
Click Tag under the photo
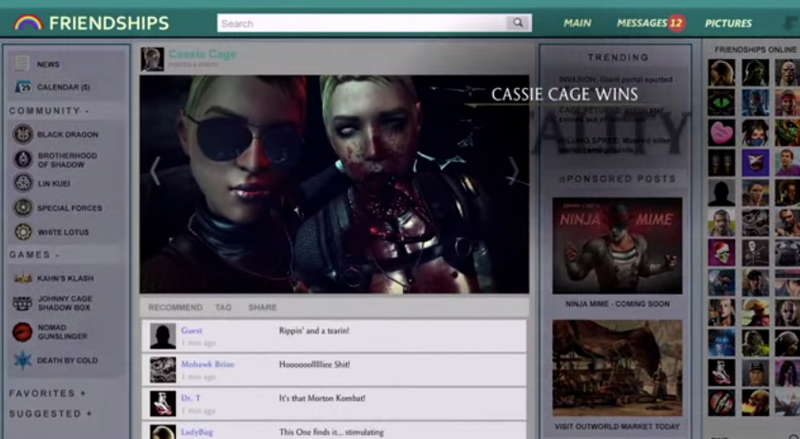223,307
